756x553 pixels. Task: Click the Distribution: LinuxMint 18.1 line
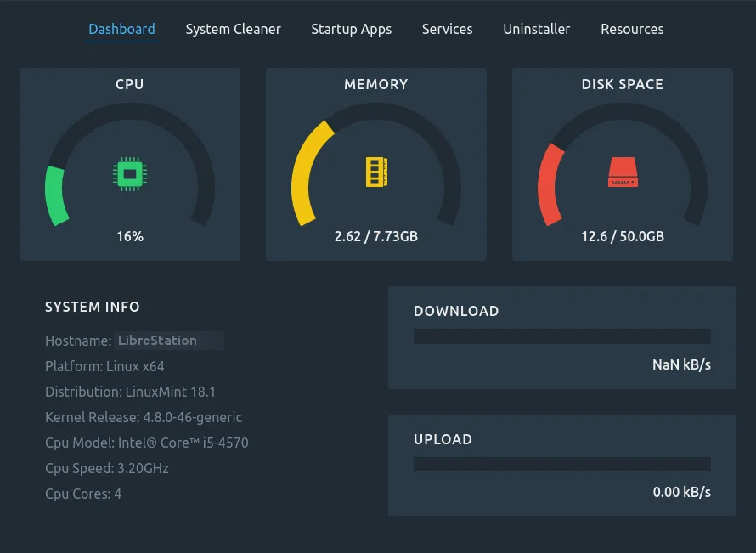[x=130, y=392]
